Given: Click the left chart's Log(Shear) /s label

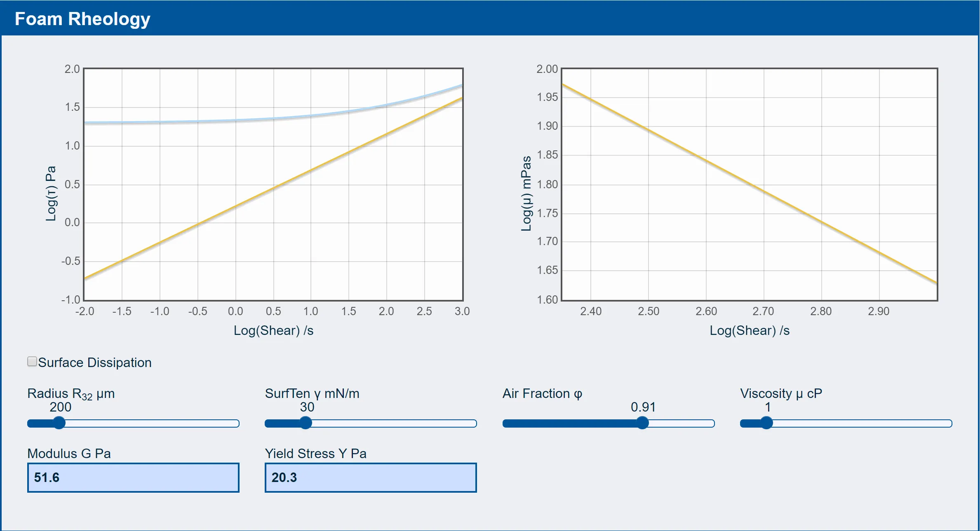Looking at the screenshot, I should [x=274, y=330].
